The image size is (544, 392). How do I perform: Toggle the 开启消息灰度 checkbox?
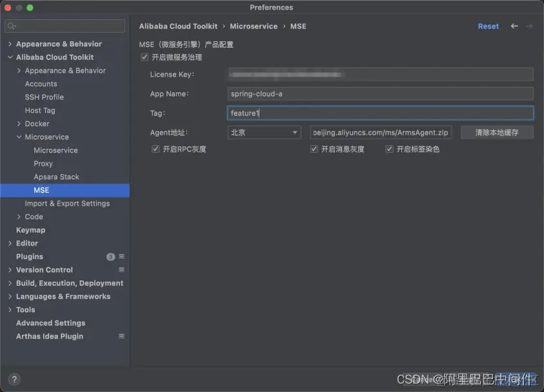coord(314,149)
